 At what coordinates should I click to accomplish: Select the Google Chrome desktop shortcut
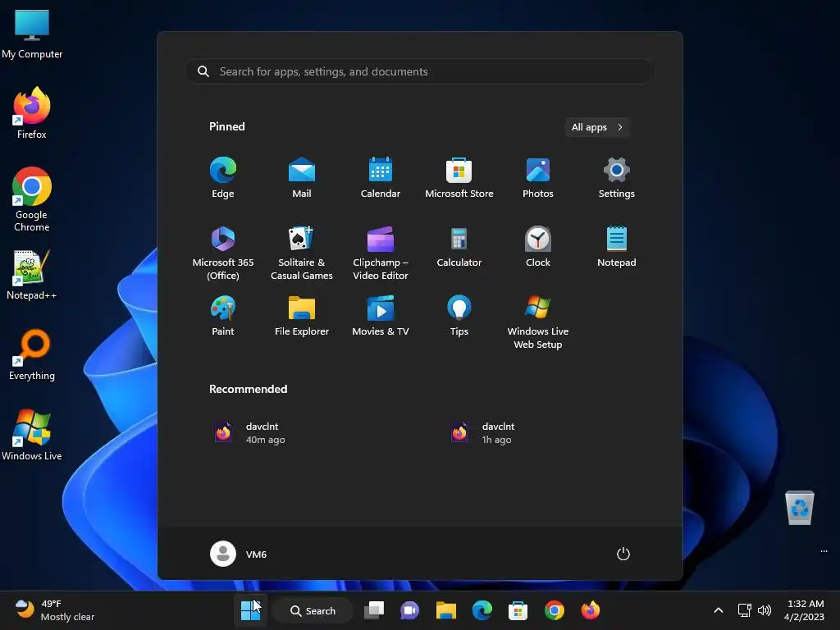point(32,199)
